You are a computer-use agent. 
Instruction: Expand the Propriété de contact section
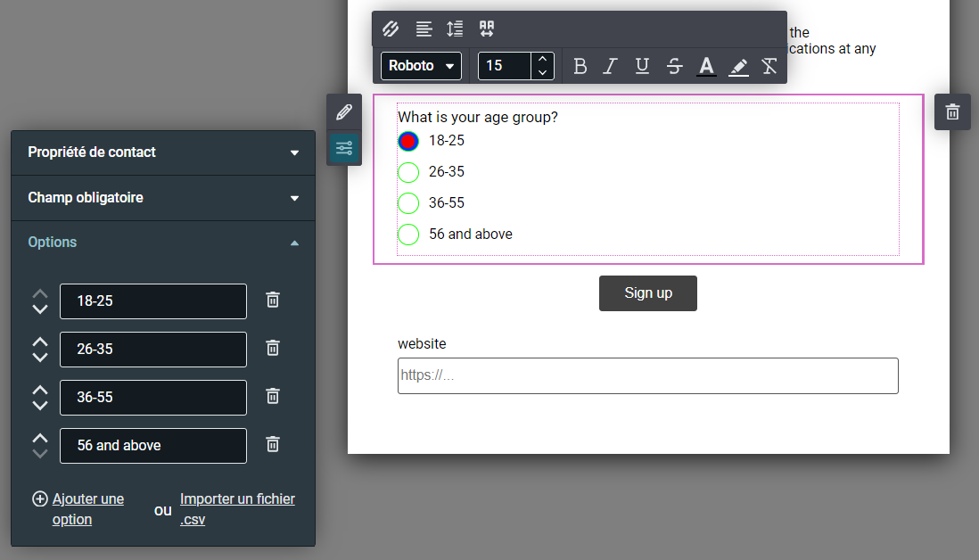(163, 152)
